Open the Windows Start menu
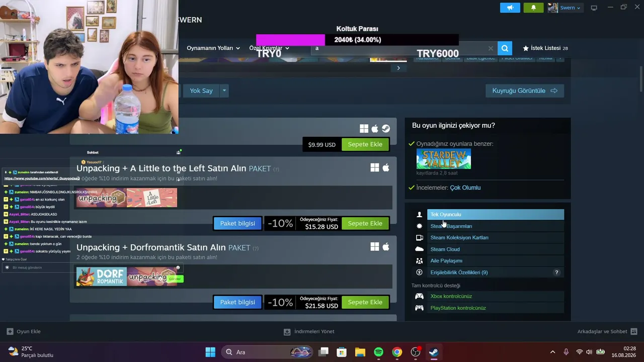644x362 pixels. (210, 352)
